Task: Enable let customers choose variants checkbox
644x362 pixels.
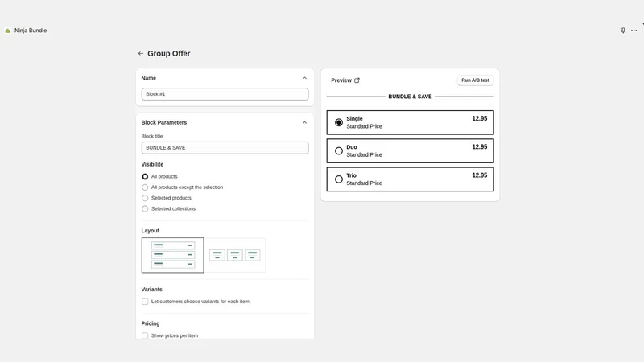Action: tap(145, 302)
